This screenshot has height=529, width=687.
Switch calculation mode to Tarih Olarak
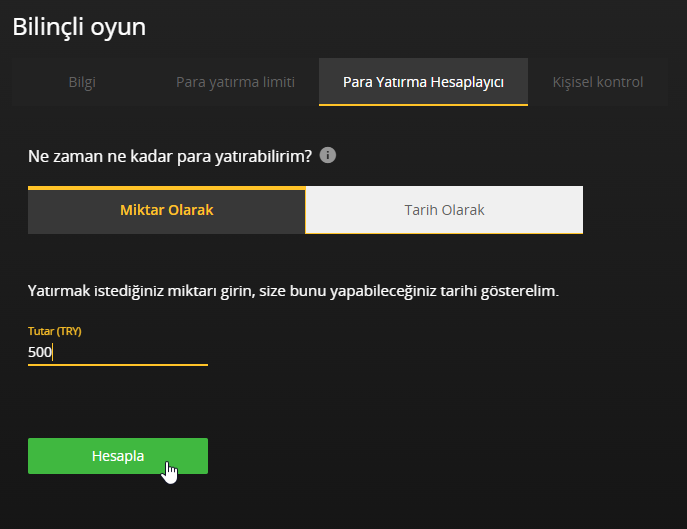tap(444, 211)
